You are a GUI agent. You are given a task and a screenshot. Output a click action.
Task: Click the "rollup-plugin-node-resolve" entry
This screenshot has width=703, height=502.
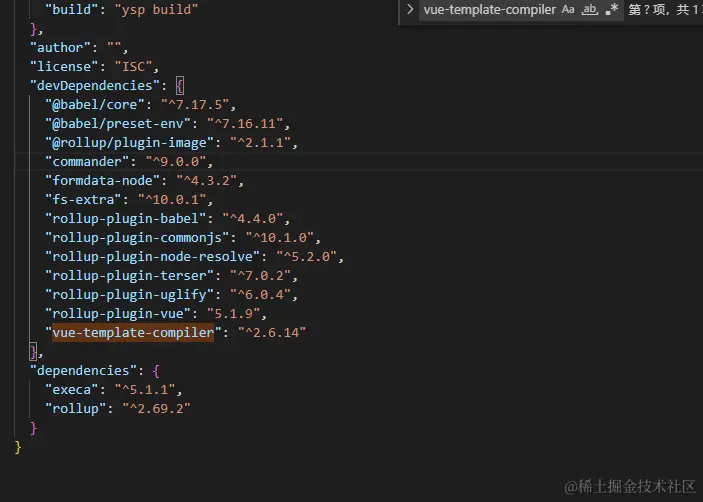click(152, 256)
